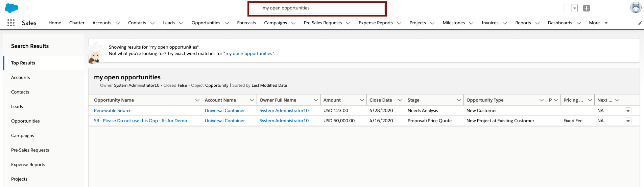Expand the Accounts tab dropdown chevron
The width and height of the screenshot is (644, 187).
tap(118, 23)
